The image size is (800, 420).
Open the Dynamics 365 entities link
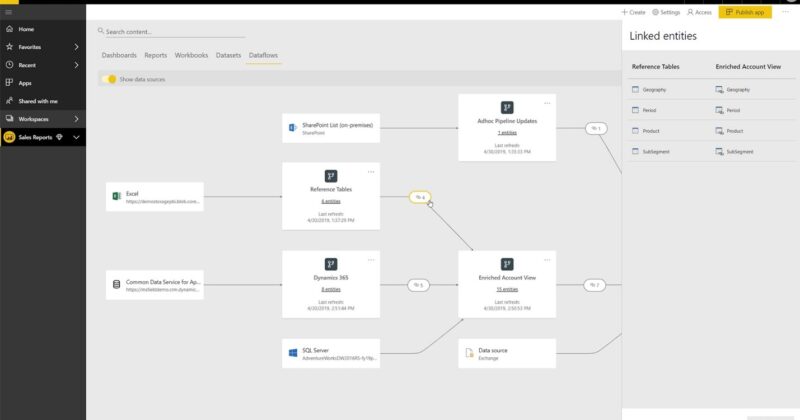(x=331, y=289)
